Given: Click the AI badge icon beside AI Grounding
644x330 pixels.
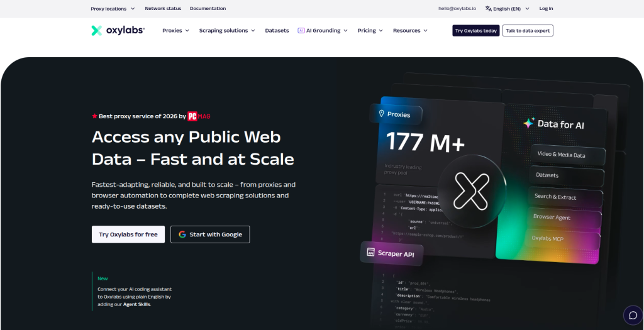Looking at the screenshot, I should [301, 30].
